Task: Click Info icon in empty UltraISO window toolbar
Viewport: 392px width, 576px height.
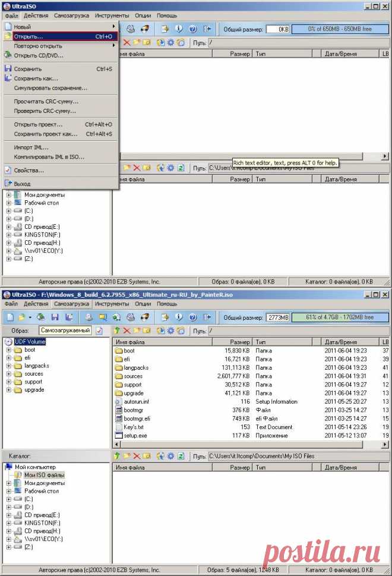Action: 179,29
